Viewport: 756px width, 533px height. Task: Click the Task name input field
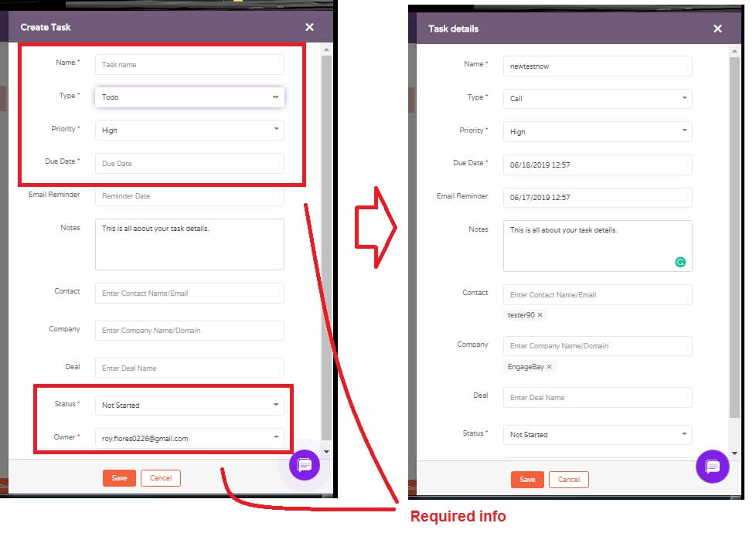click(189, 64)
